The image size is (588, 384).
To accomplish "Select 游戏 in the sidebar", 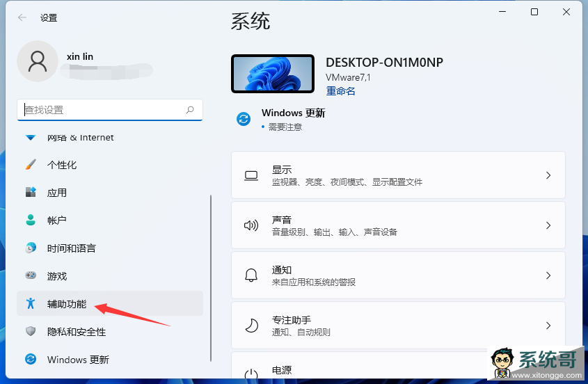I will pos(109,276).
